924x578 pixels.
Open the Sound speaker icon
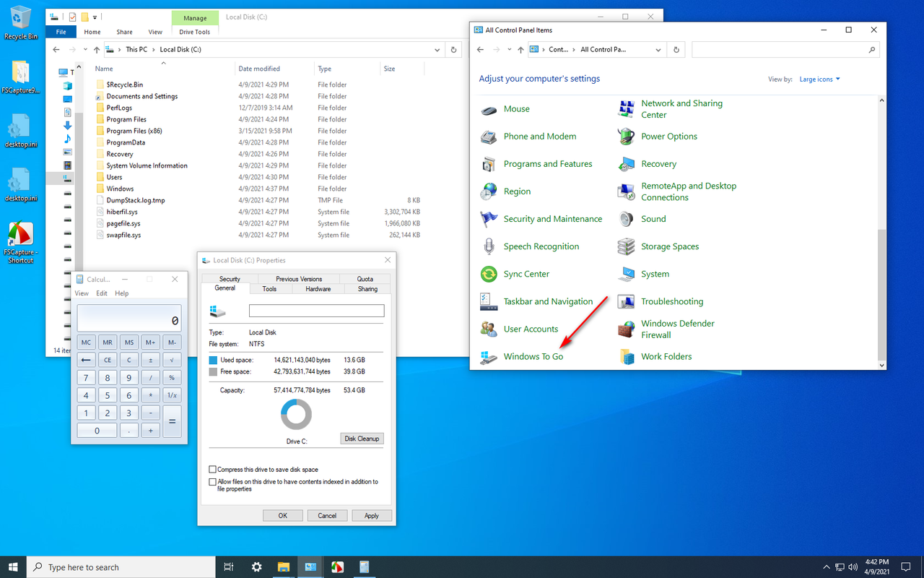click(626, 219)
